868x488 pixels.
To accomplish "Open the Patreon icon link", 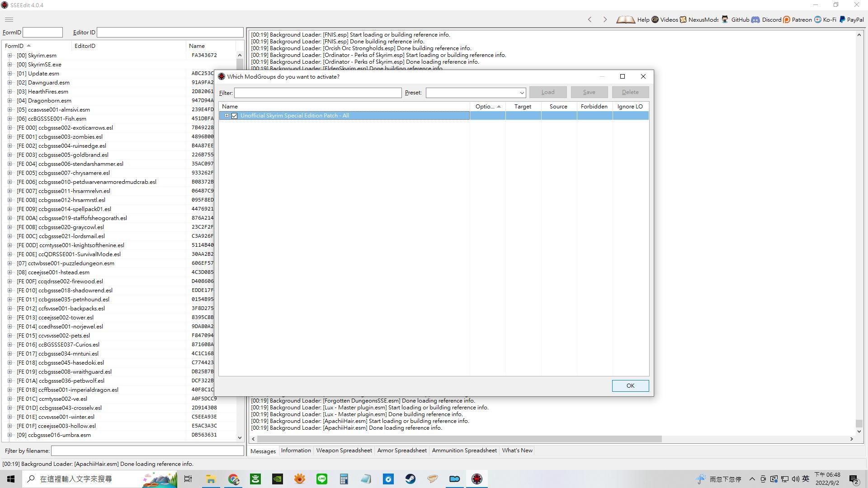I will click(787, 19).
